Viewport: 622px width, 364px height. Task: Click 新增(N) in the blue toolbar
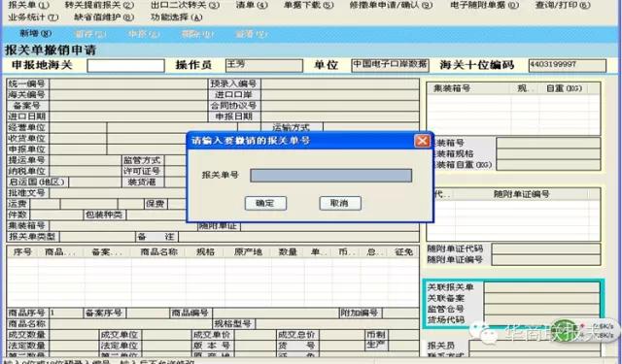coord(36,34)
